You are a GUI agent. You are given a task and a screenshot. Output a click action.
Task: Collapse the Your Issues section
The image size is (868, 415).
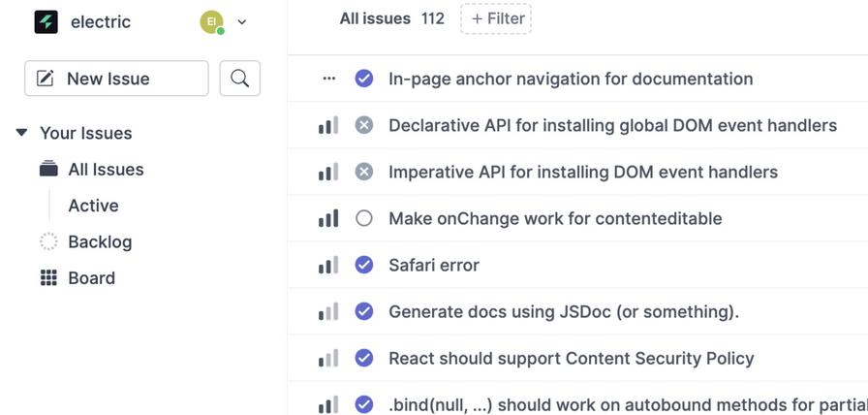[21, 133]
